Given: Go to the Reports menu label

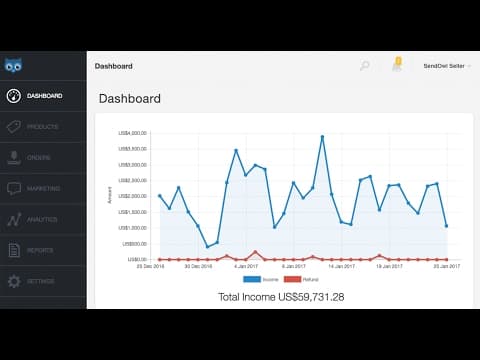Looking at the screenshot, I should point(40,250).
